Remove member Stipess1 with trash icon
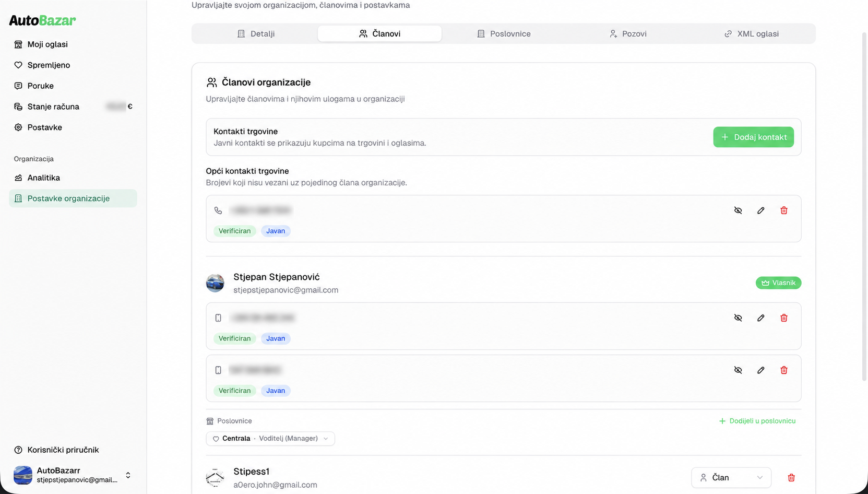Viewport: 868px width, 494px height. pyautogui.click(x=791, y=478)
